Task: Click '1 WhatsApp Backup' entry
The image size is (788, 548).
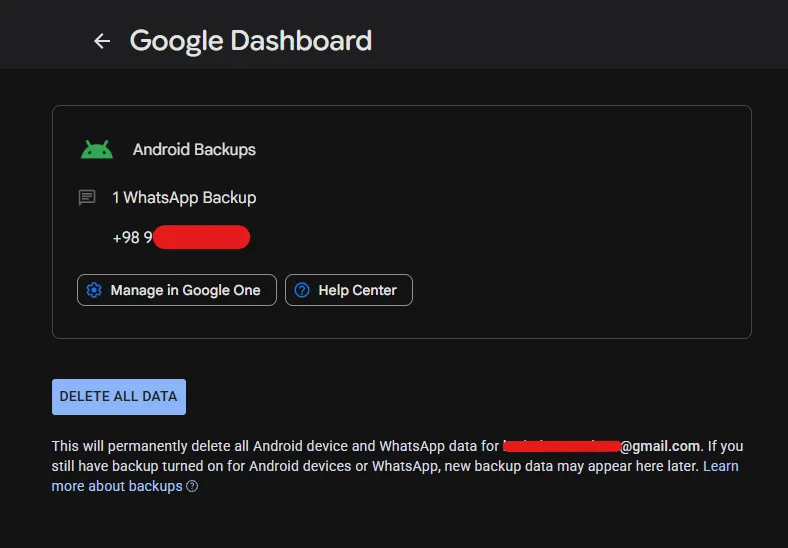Action: click(x=184, y=198)
